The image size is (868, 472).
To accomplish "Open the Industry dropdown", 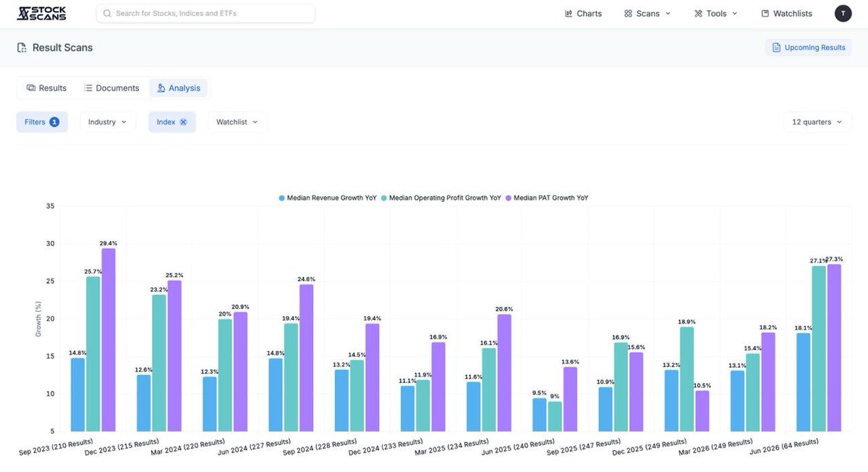I will point(108,122).
